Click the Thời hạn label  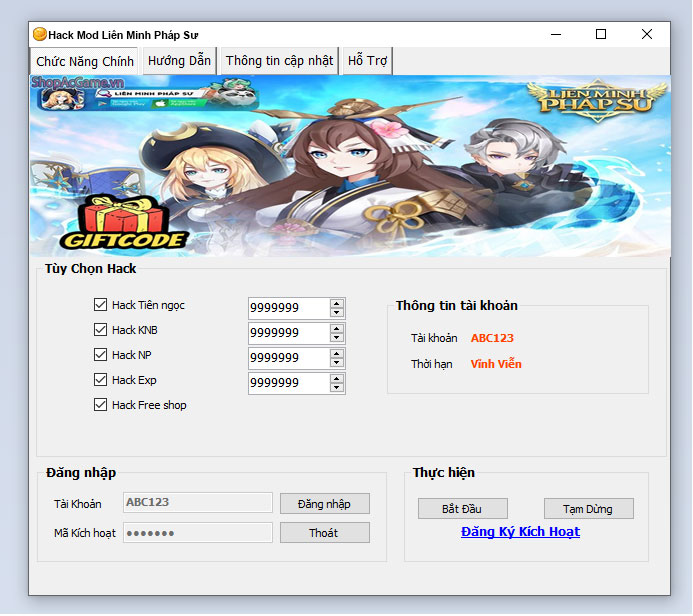(x=431, y=364)
